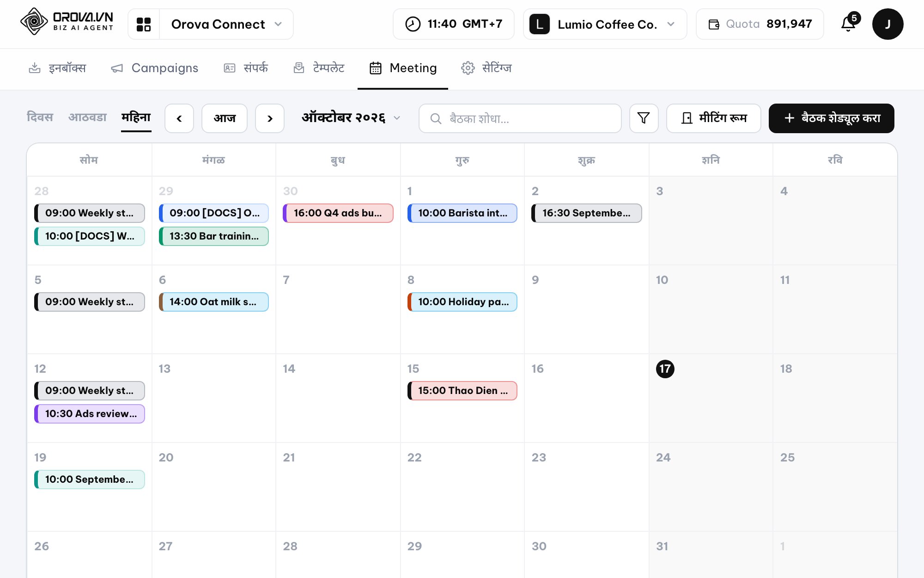The height and width of the screenshot is (578, 924).
Task: Expand the Orova Connect app dropdown
Action: (226, 24)
